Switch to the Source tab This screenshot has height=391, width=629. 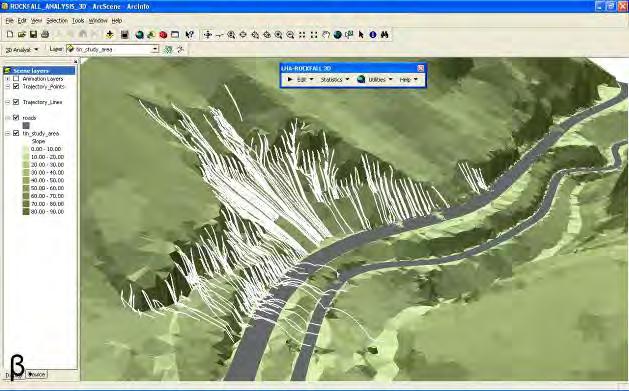point(37,374)
